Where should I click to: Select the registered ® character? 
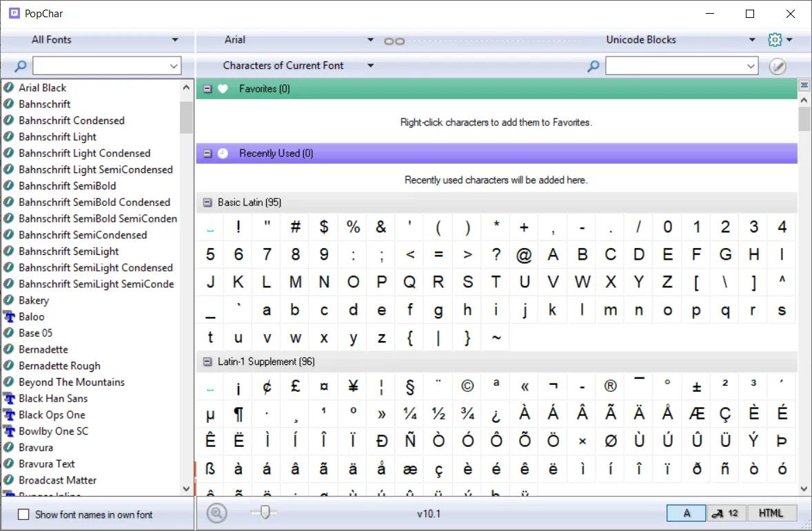click(610, 386)
